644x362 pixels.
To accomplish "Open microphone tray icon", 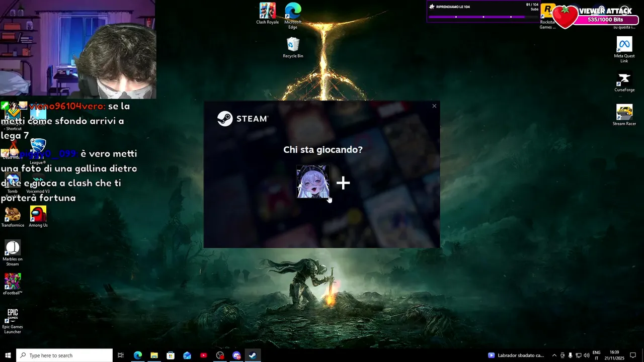I will coord(571,355).
